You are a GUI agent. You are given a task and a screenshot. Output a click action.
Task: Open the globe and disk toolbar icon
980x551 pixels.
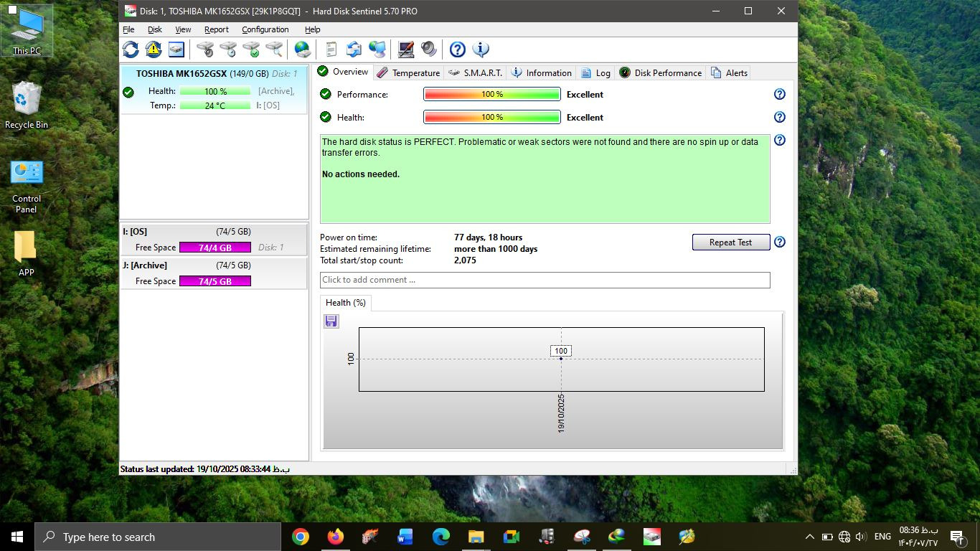point(303,50)
